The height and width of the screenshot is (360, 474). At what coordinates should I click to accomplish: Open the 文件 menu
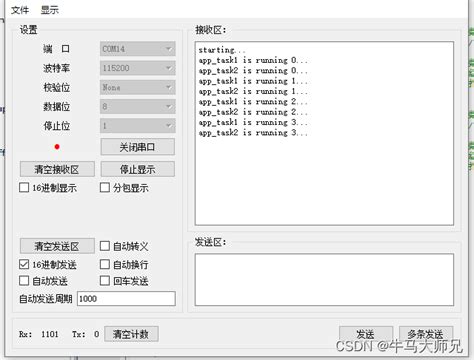[x=20, y=10]
